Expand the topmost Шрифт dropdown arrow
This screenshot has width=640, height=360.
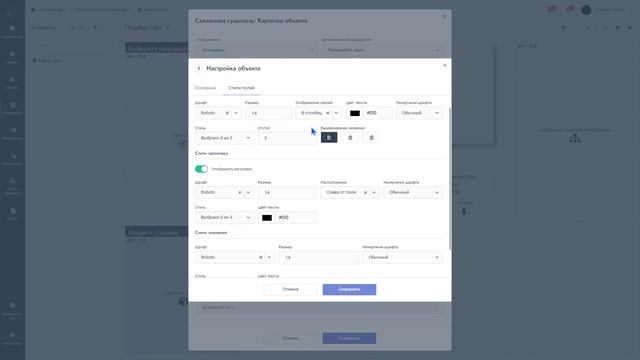(236, 113)
